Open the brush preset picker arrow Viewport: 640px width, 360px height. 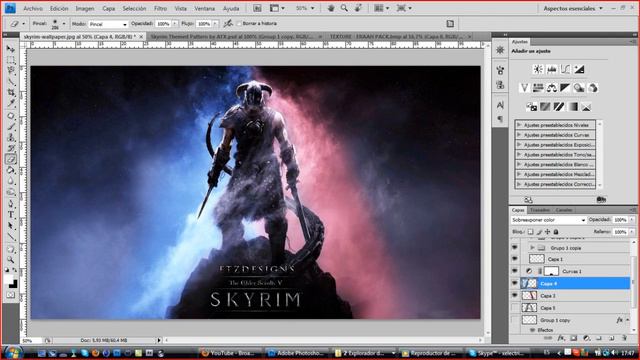point(64,24)
